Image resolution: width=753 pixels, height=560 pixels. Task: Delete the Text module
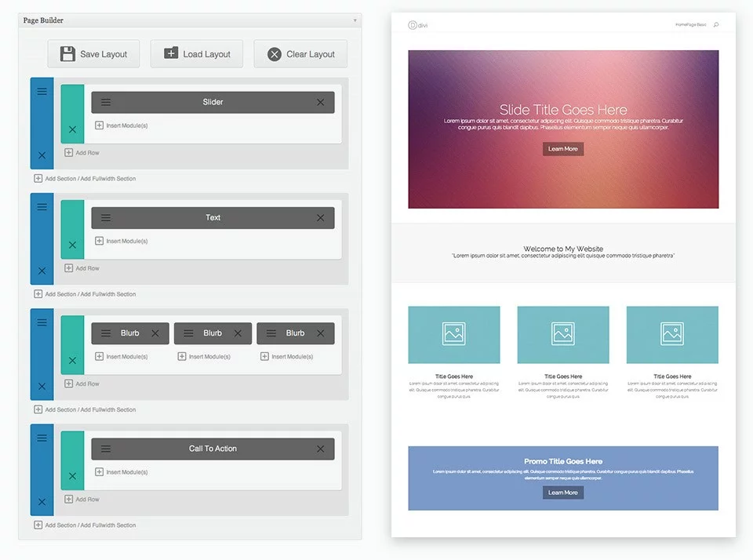[320, 217]
